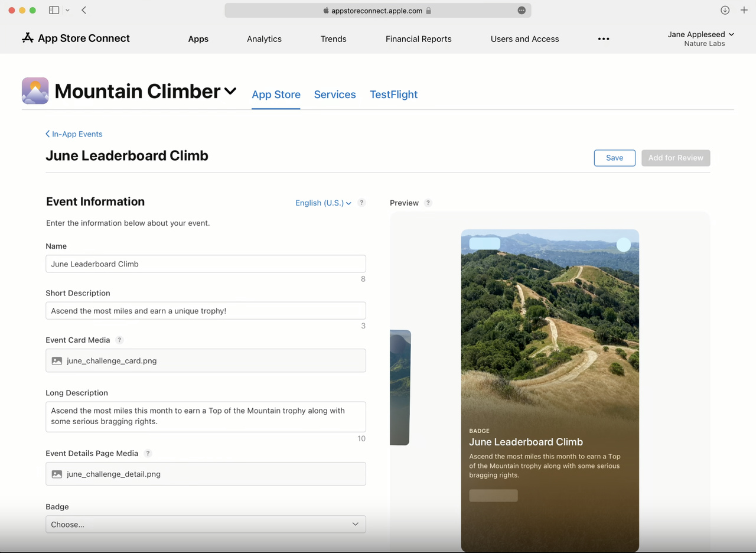The height and width of the screenshot is (553, 756).
Task: Click the help icon beside English (U.S.)
Action: (x=361, y=203)
